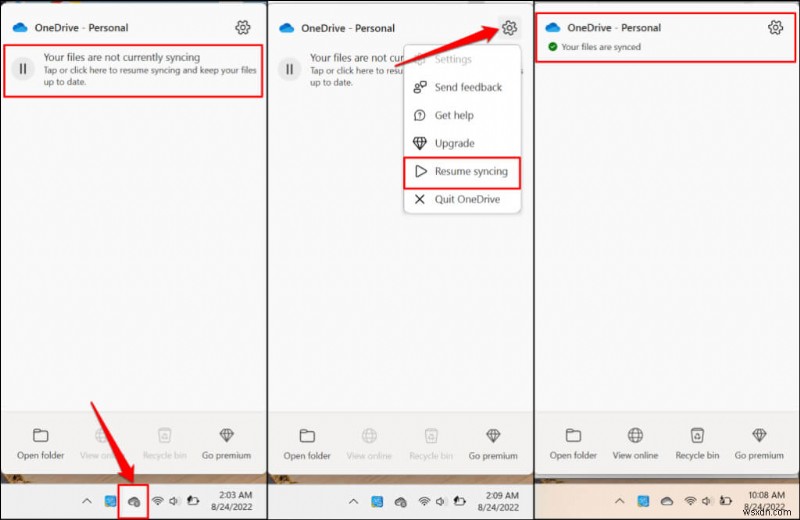This screenshot has height=520, width=800.
Task: Click the battery tray icon beside 2:03 AM clock
Action: 192,501
